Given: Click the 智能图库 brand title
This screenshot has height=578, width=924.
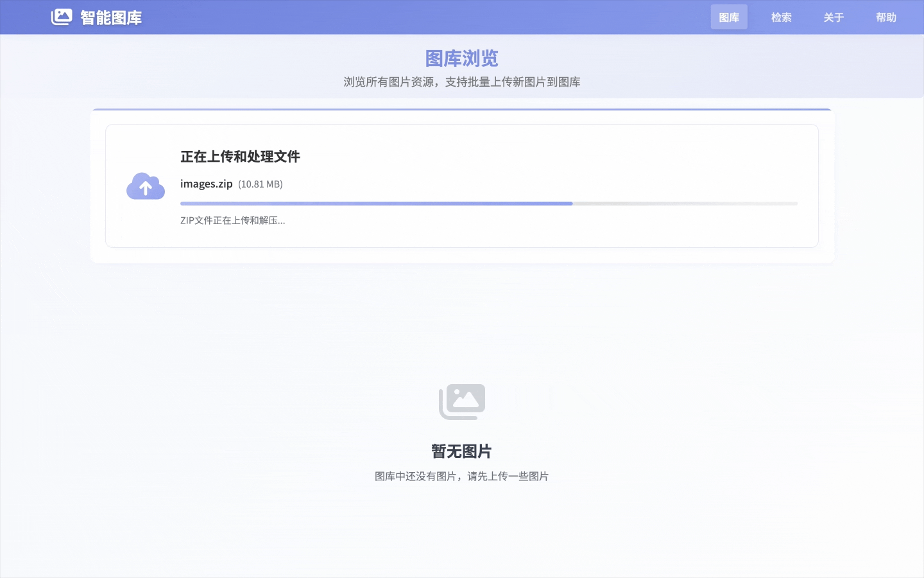Looking at the screenshot, I should coord(111,17).
